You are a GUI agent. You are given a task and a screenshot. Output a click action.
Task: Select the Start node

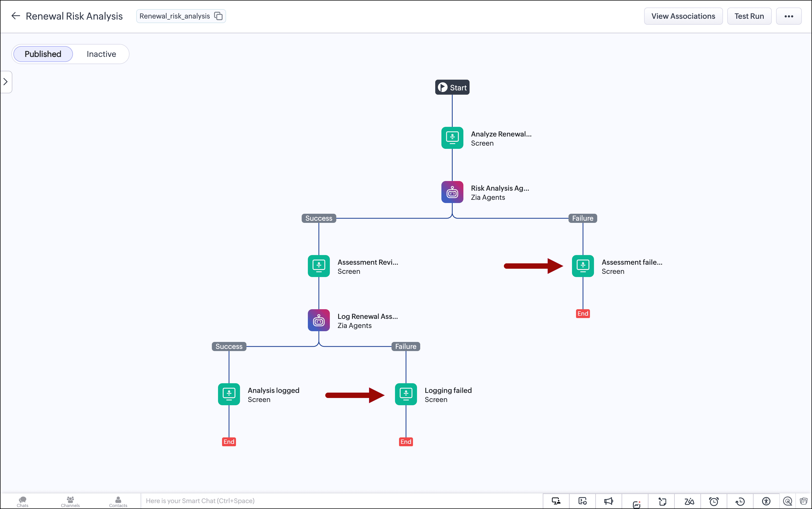pos(452,87)
